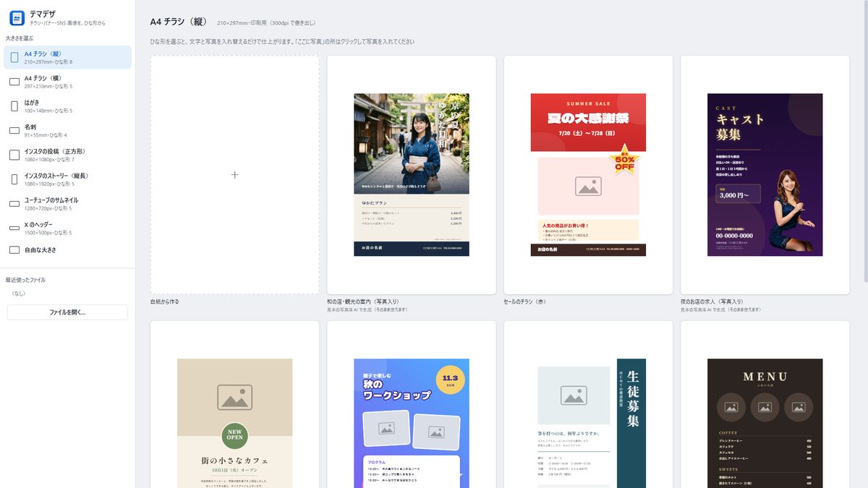Choose 自由な大きさ custom size
868x488 pixels.
68,250
